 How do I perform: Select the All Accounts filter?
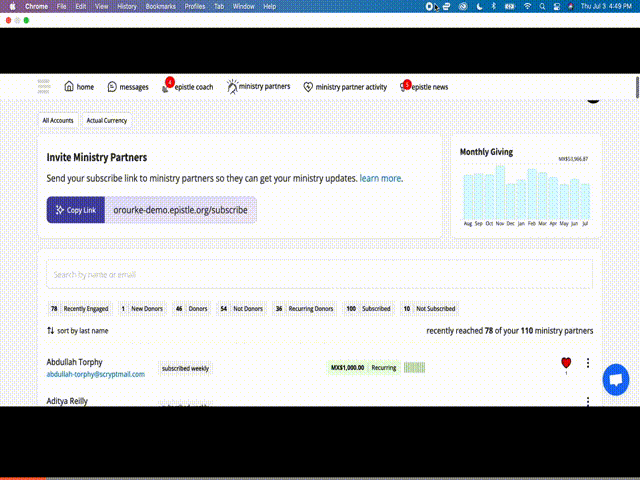58,120
